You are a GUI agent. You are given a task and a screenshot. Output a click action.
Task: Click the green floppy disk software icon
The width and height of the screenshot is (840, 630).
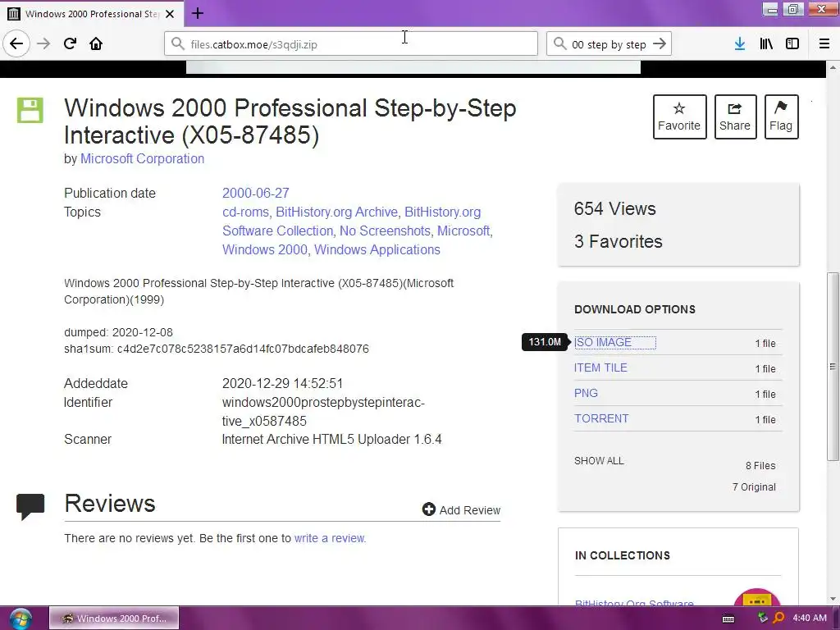point(30,111)
